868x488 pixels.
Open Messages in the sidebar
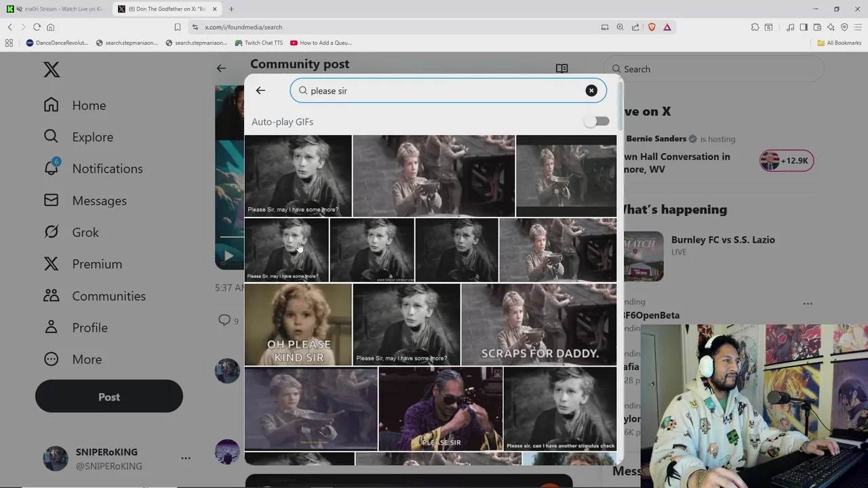85,201
